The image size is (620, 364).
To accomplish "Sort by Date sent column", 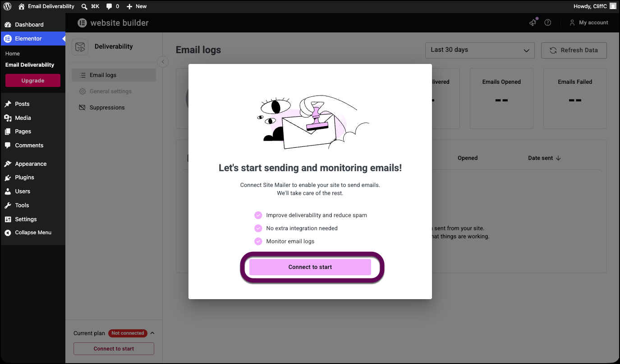I will click(x=545, y=158).
